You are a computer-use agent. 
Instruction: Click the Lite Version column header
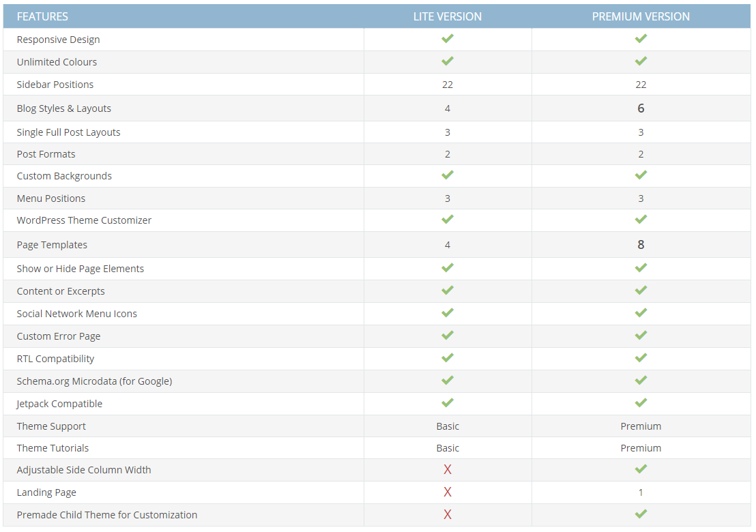[x=448, y=16]
